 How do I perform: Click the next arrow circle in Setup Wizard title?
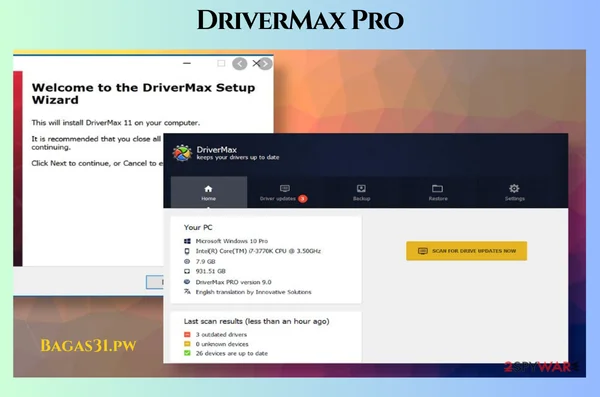point(266,64)
